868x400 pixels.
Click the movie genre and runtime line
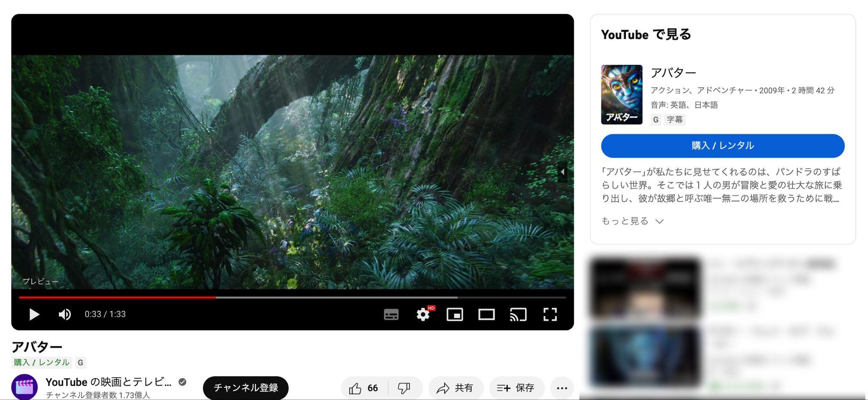click(743, 90)
